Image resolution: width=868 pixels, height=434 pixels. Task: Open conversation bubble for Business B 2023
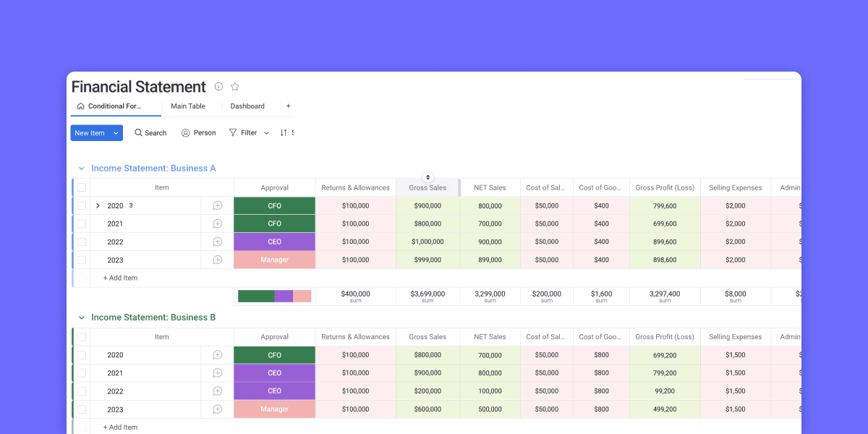coord(218,409)
